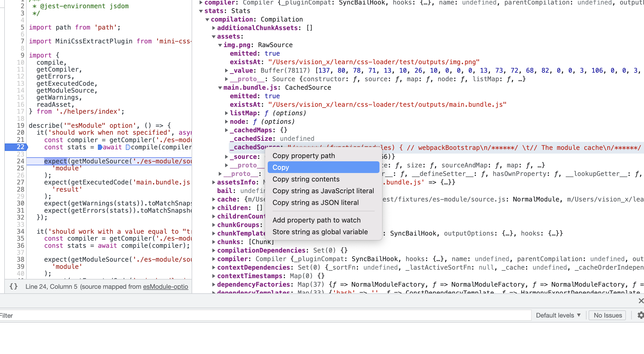
Task: Expand the _value Buffer property
Action: pos(226,71)
